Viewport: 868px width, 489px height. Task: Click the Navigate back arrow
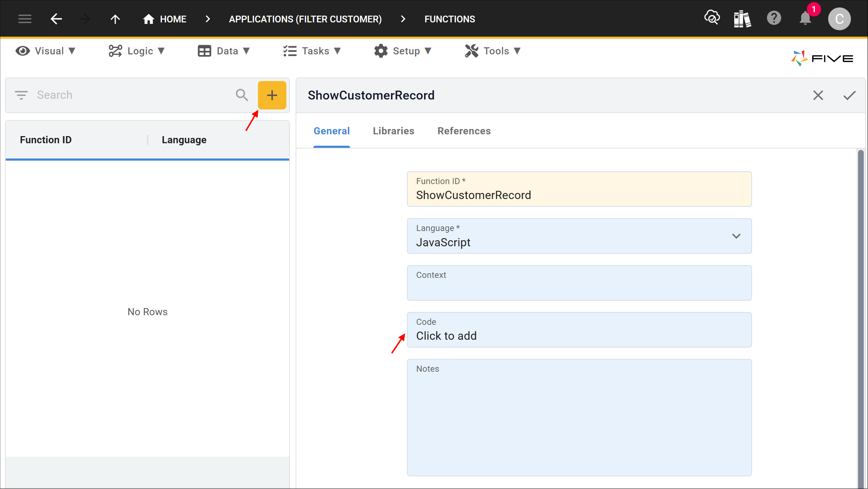point(56,18)
